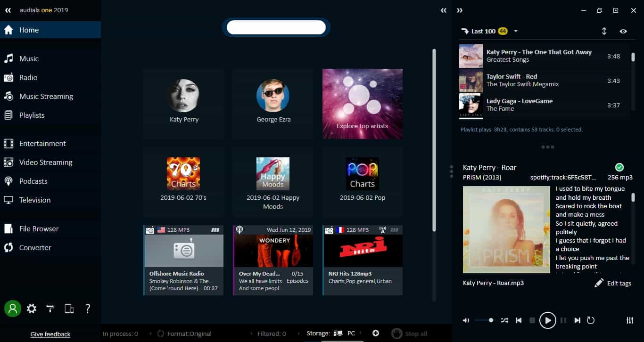The width and height of the screenshot is (644, 342).
Task: Start playback with the play button
Action: 547,320
